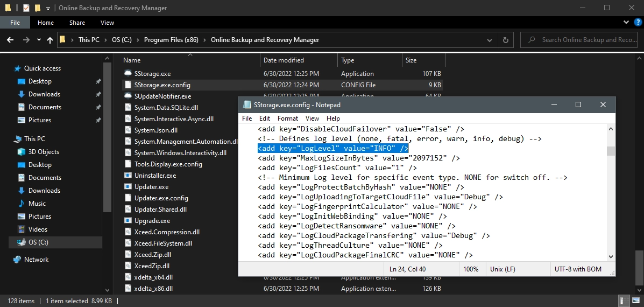Click the SStorage.exe.config file icon
Screen dimensions: 644x307
coord(128,85)
